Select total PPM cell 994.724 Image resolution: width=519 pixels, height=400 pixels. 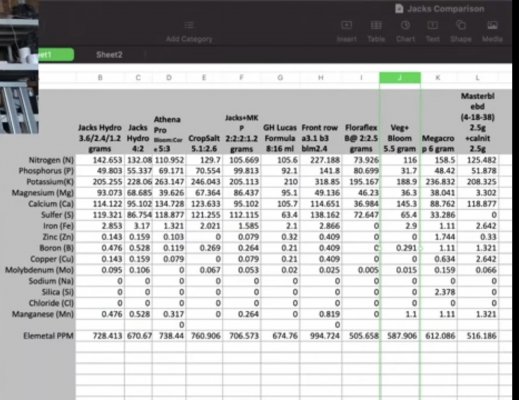click(x=320, y=336)
